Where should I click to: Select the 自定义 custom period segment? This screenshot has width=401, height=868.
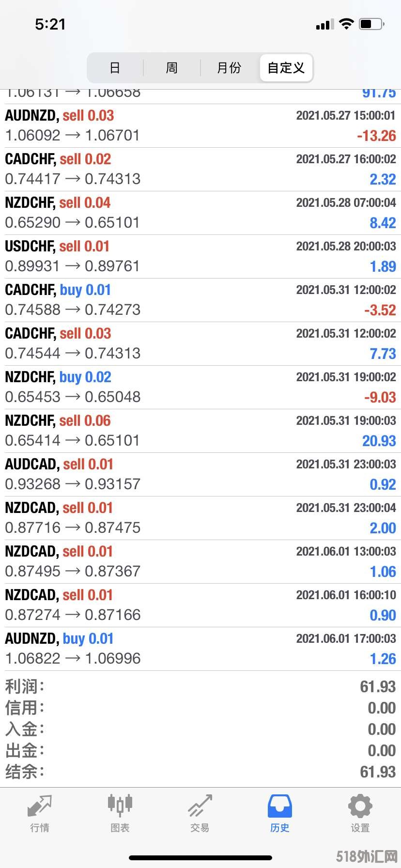click(286, 68)
